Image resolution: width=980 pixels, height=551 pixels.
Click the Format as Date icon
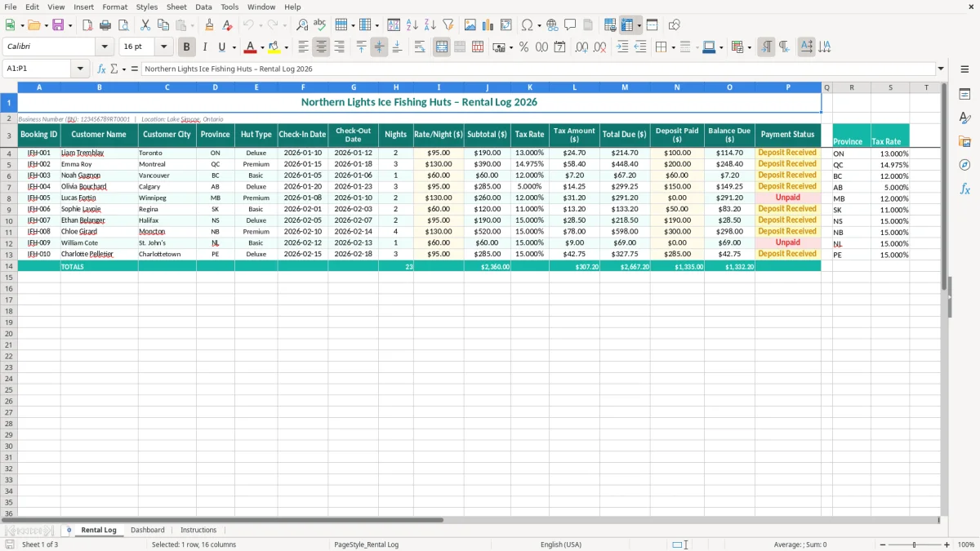point(560,47)
